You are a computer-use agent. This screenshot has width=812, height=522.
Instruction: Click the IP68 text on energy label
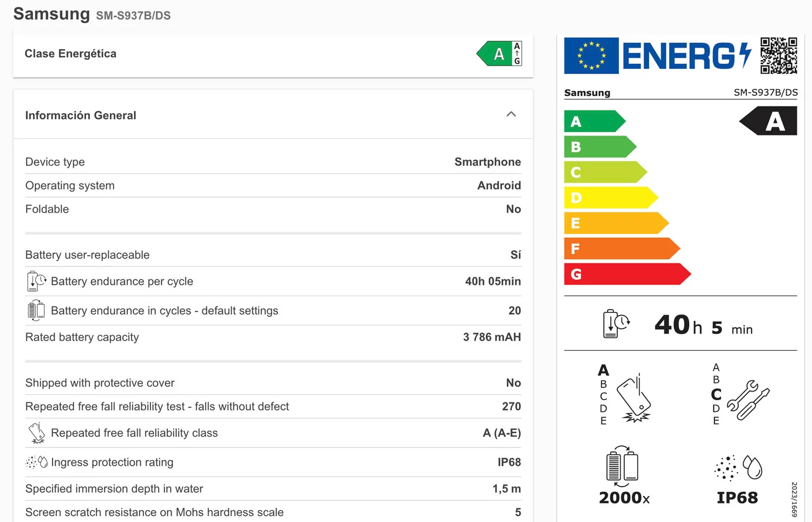tap(737, 498)
